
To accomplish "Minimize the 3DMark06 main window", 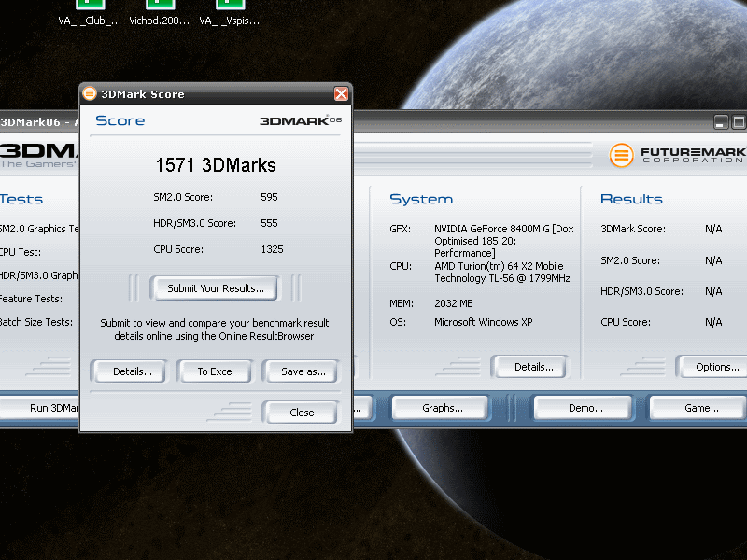I will (x=721, y=122).
